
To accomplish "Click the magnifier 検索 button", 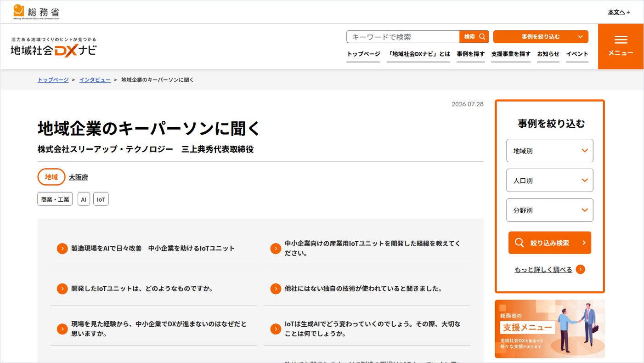I will coord(475,37).
